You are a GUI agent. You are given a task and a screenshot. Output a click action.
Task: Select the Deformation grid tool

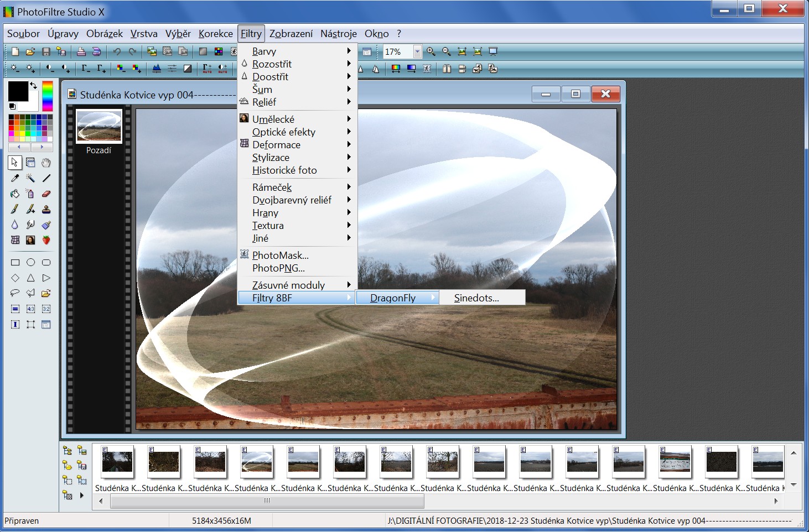click(x=15, y=240)
